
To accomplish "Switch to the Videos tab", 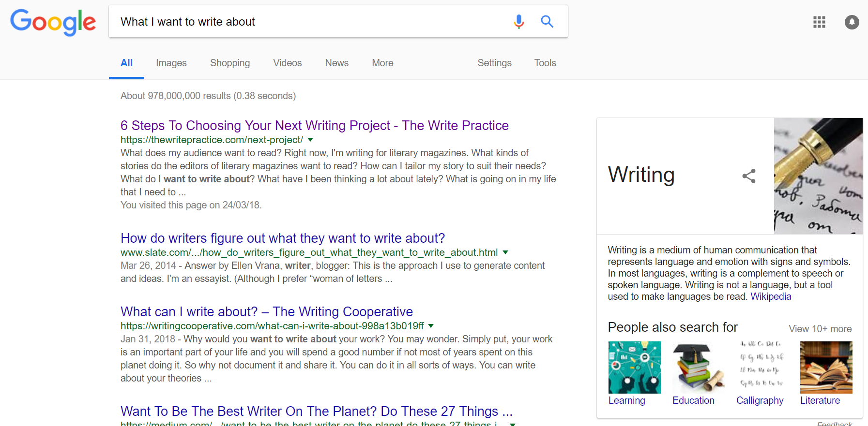I will coord(288,63).
